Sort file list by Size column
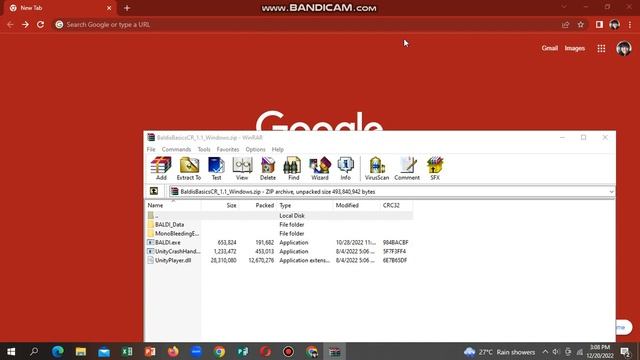This screenshot has height=360, width=640. 220,205
